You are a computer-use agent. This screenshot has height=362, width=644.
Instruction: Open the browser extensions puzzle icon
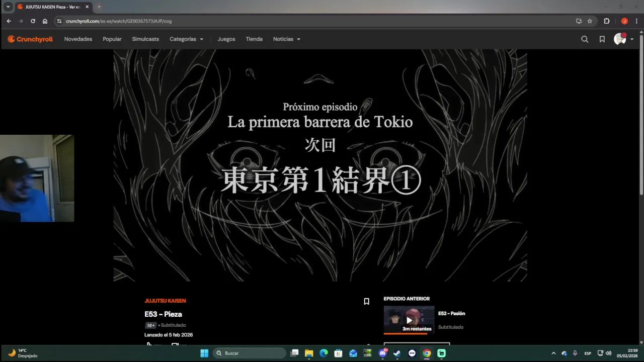[x=607, y=21]
